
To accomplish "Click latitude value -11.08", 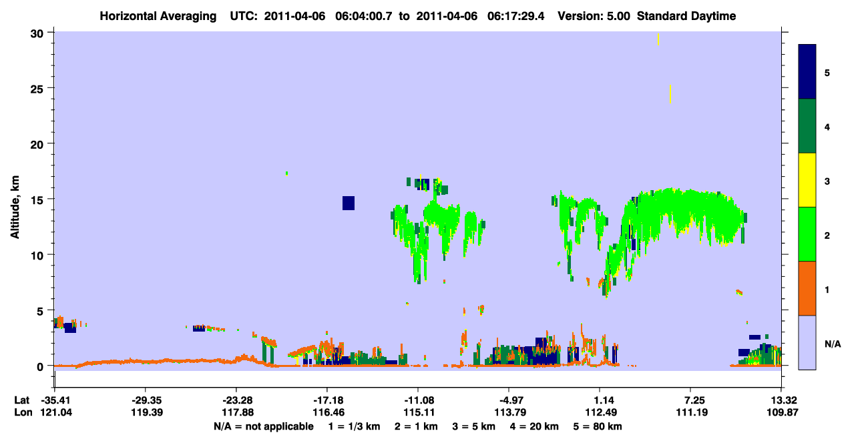I will [x=418, y=400].
